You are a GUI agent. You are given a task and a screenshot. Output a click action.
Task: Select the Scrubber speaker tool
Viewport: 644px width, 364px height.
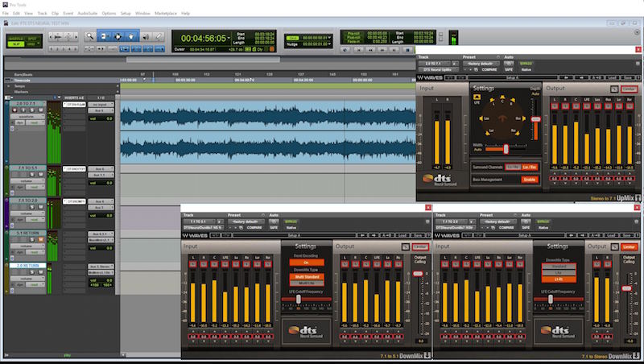pos(146,36)
